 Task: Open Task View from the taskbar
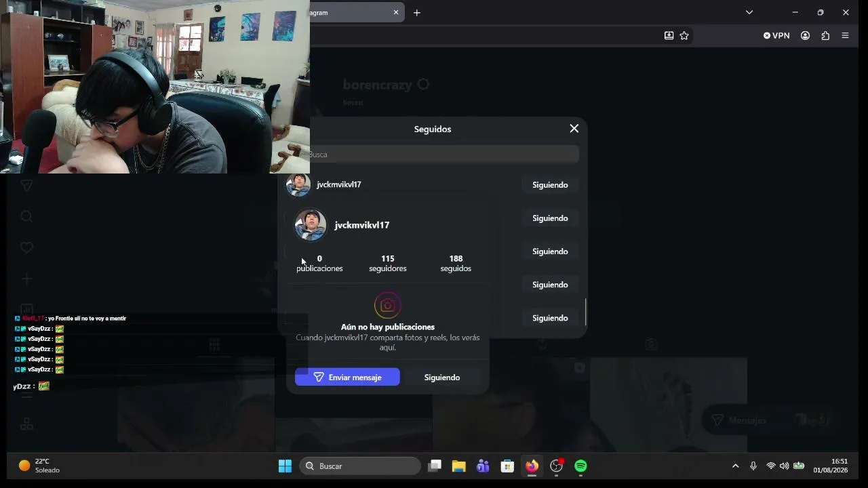point(435,466)
